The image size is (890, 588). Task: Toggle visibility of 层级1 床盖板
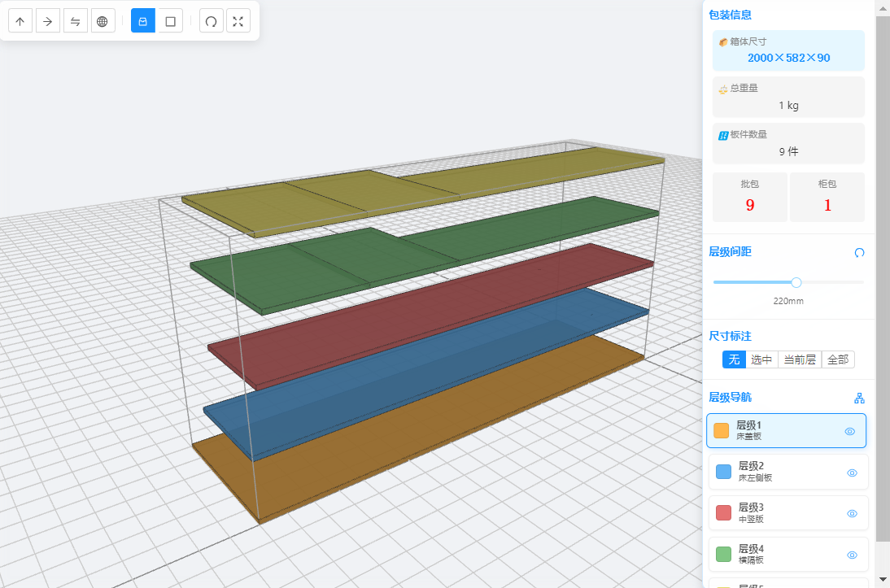849,431
